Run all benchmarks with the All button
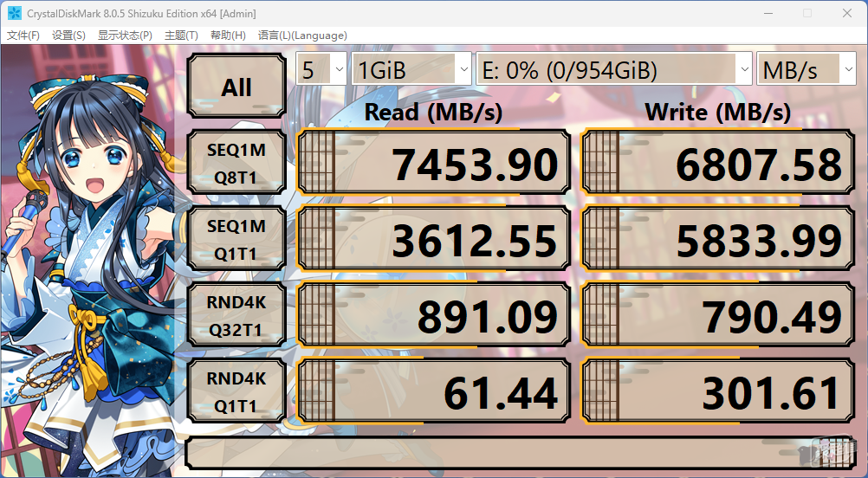 point(236,87)
